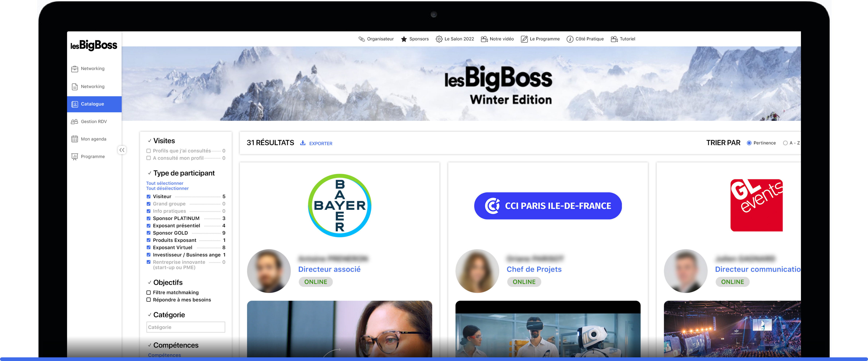This screenshot has width=868, height=361.
Task: Click the Catalogue contact-book icon
Action: (75, 104)
